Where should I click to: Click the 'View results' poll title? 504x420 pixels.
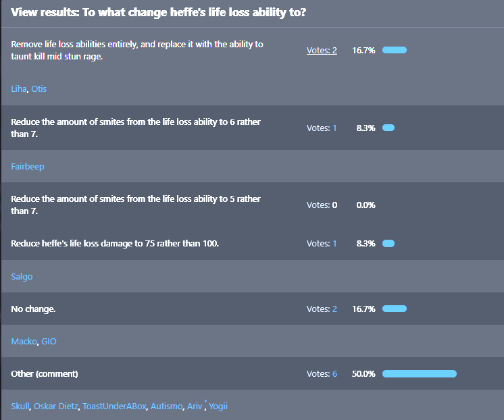click(158, 13)
